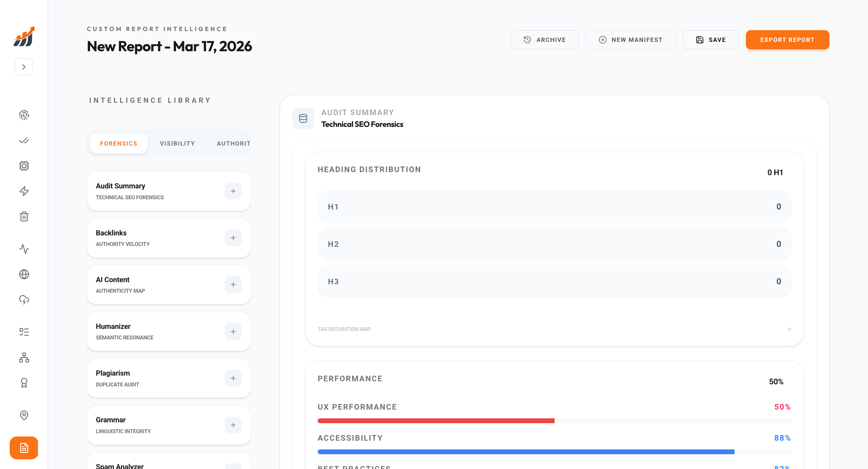Select the lightning bolt sidebar icon
Image resolution: width=868 pixels, height=469 pixels.
tap(24, 191)
